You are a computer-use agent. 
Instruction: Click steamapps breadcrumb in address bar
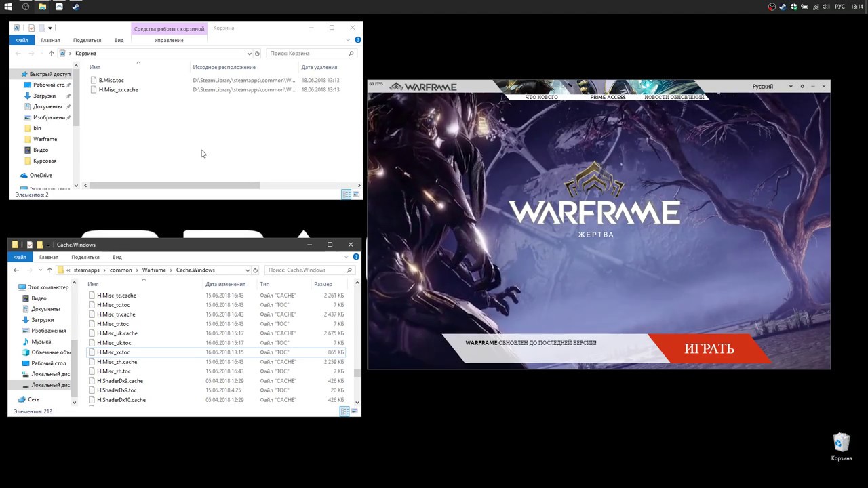pyautogui.click(x=86, y=270)
